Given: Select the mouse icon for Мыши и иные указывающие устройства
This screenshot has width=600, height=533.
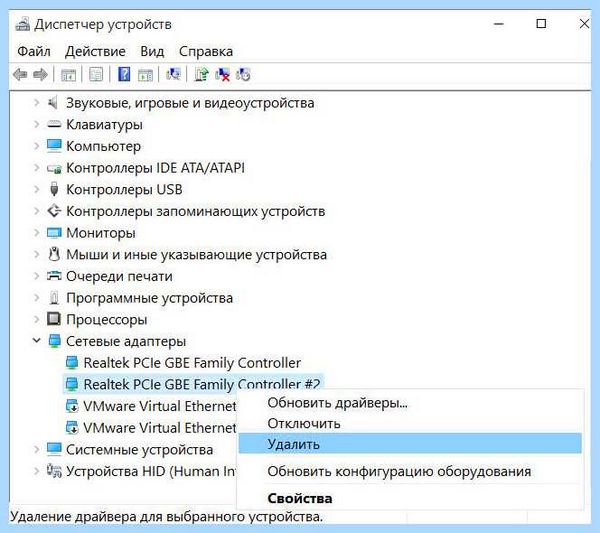Looking at the screenshot, I should (x=54, y=254).
